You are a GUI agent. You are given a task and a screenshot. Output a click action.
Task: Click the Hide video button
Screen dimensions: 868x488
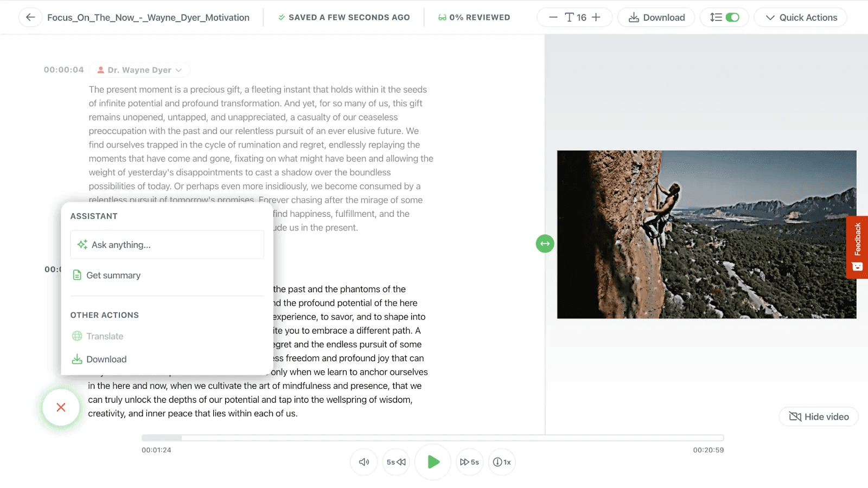pyautogui.click(x=819, y=416)
